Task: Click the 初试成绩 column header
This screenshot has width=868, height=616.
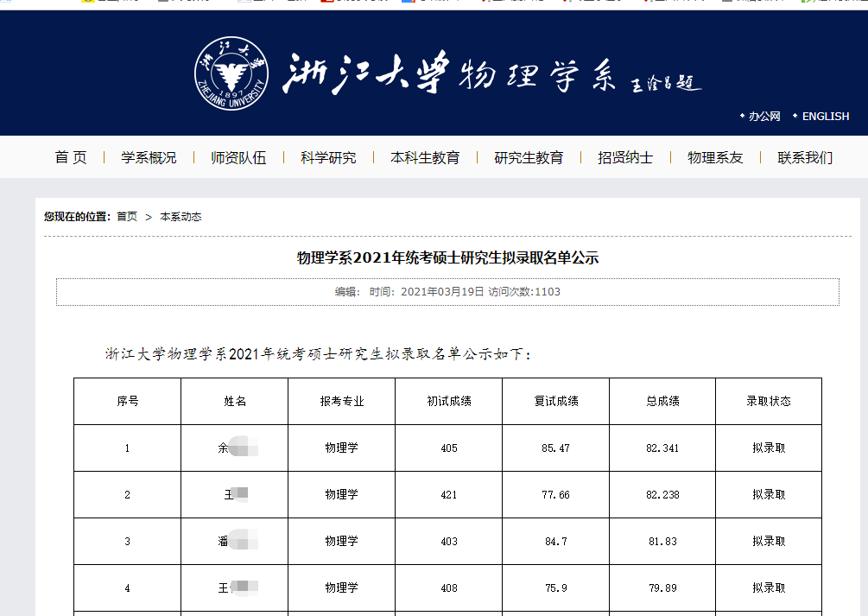Action: coord(448,401)
